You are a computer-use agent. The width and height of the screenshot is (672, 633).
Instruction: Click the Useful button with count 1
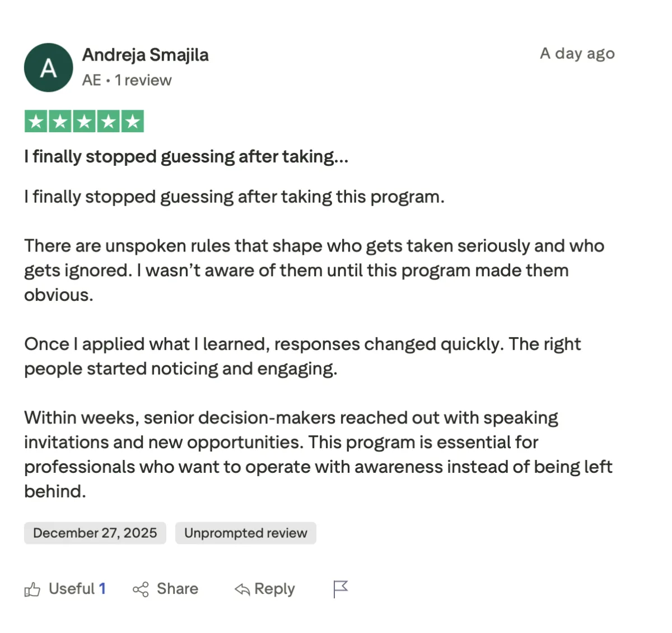point(76,589)
